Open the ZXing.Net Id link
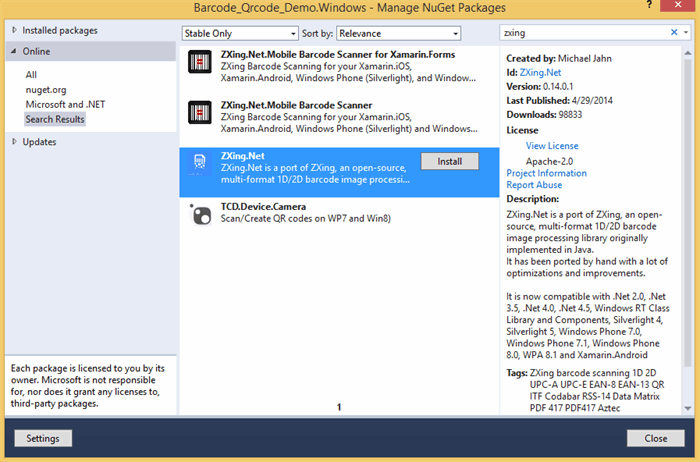Viewport: 700px width, 462px height. pyautogui.click(x=540, y=72)
